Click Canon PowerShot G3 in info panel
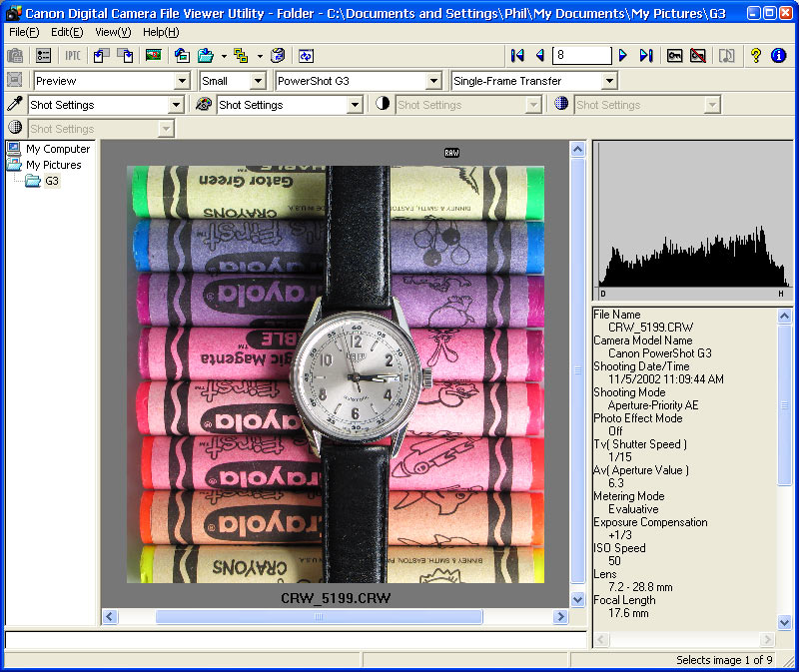 tap(660, 353)
